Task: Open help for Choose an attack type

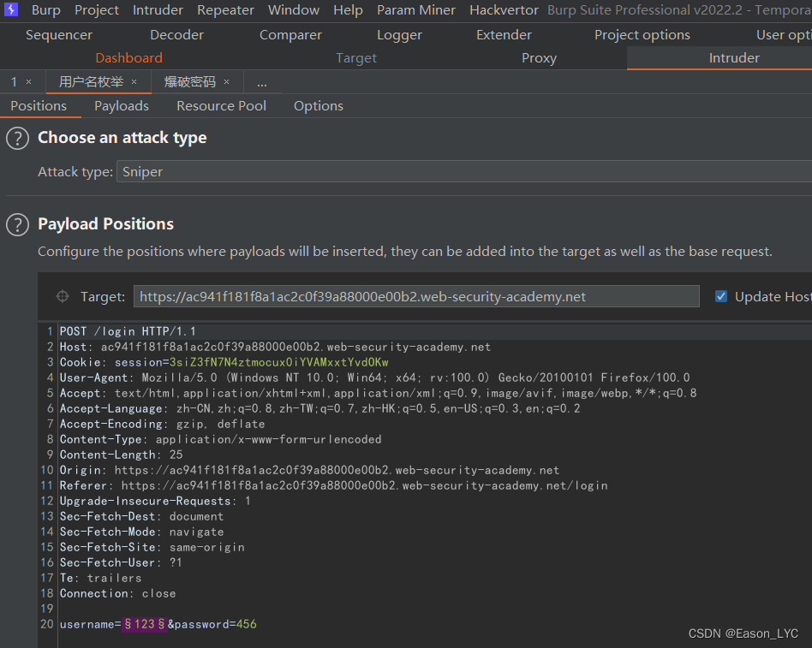Action: (x=18, y=139)
